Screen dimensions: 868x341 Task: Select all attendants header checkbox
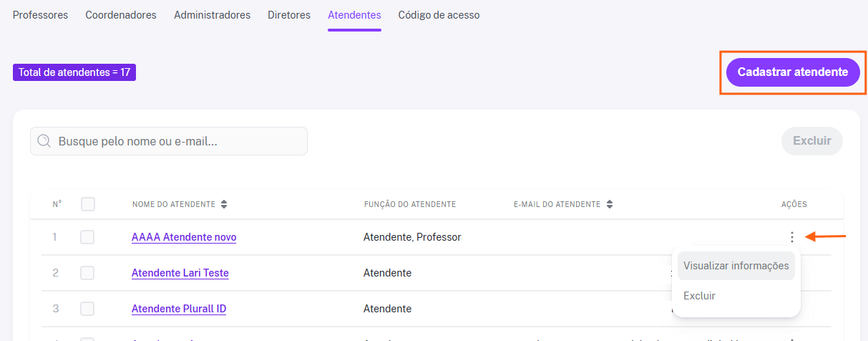(x=88, y=204)
